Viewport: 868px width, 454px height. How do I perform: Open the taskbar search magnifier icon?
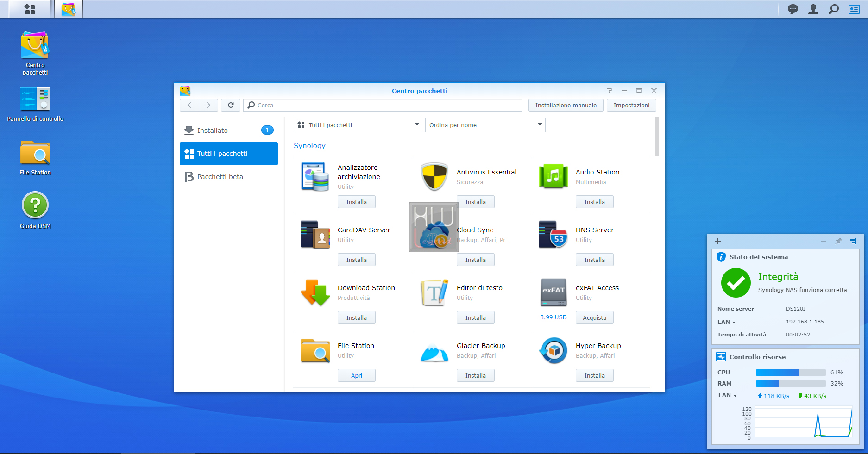click(x=834, y=9)
